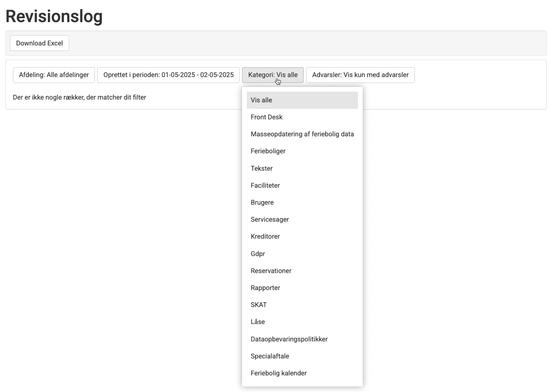Open the Afdeling department filter dropdown
This screenshot has width=549, height=392.
click(x=54, y=75)
